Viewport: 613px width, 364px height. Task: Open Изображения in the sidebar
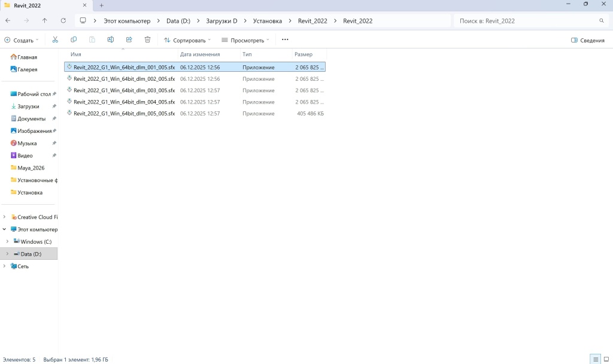(x=31, y=131)
